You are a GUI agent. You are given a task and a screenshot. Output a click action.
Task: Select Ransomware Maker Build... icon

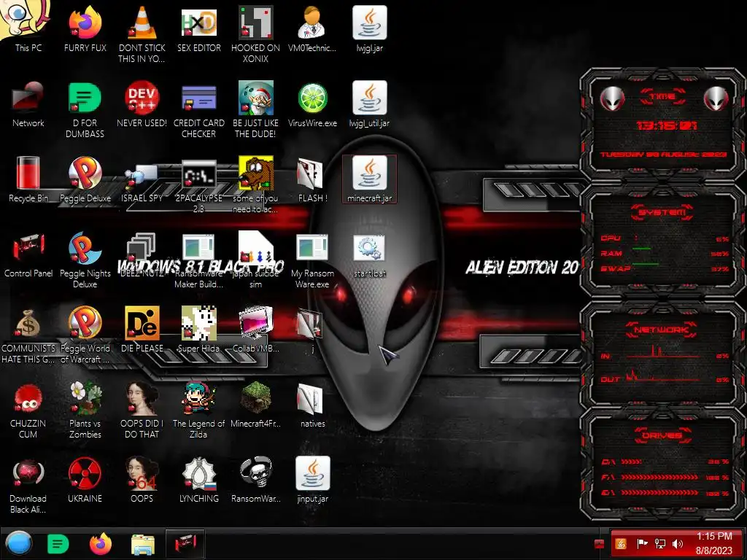198,260
